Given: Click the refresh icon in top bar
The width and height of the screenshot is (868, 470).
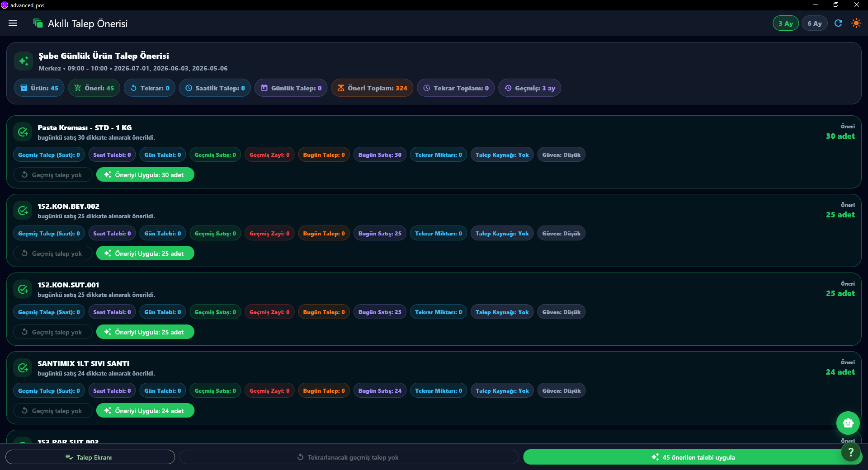Looking at the screenshot, I should (838, 23).
